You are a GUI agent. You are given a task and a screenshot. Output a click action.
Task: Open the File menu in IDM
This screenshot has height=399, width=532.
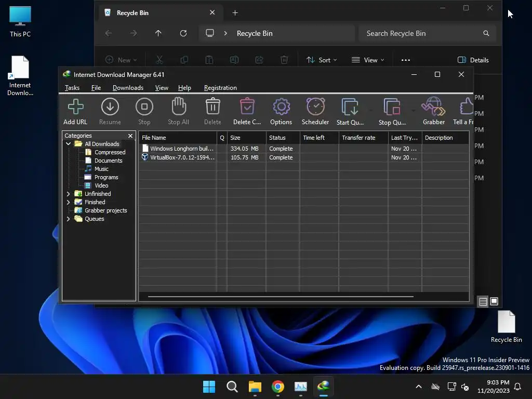click(96, 88)
